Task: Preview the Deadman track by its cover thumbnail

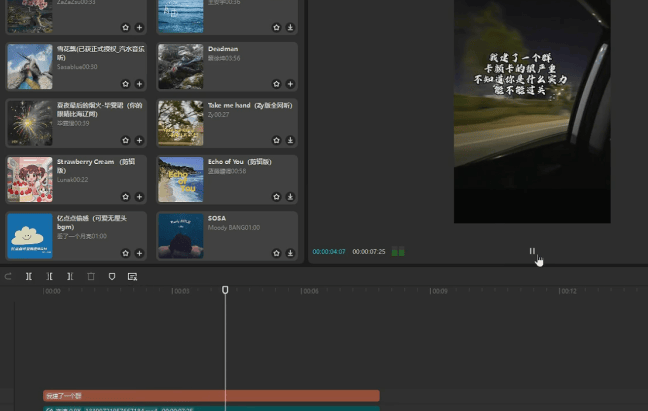Action: pyautogui.click(x=180, y=66)
